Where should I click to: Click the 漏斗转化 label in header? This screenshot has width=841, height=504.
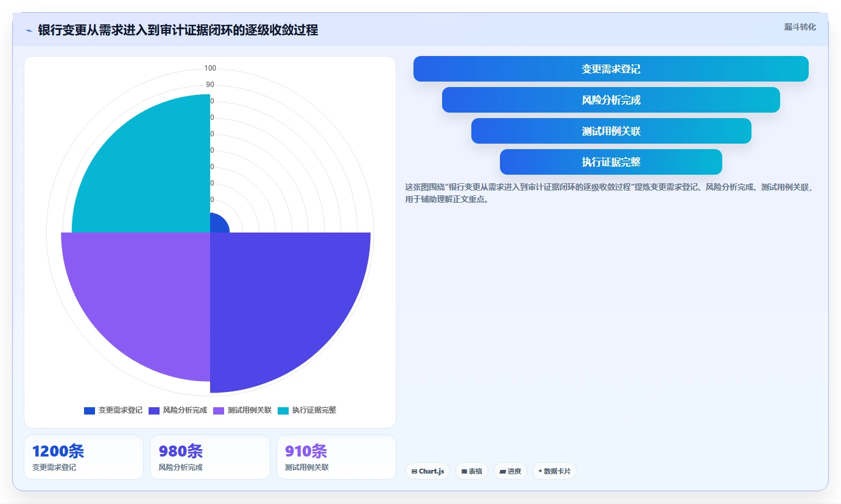tap(800, 27)
